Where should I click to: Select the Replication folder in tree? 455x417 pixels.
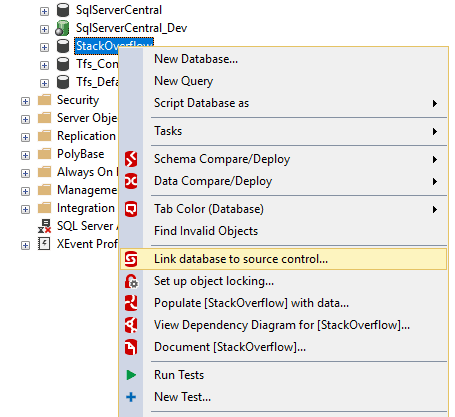(86, 136)
